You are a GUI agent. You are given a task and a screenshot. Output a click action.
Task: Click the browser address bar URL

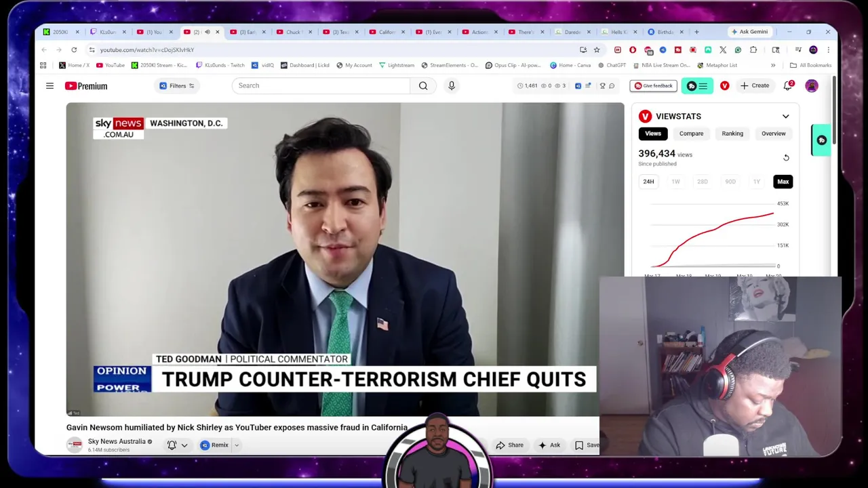pyautogui.click(x=147, y=49)
